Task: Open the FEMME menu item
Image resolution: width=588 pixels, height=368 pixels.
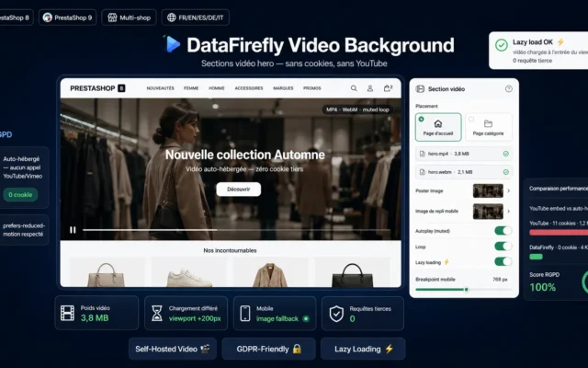Action: 191,88
